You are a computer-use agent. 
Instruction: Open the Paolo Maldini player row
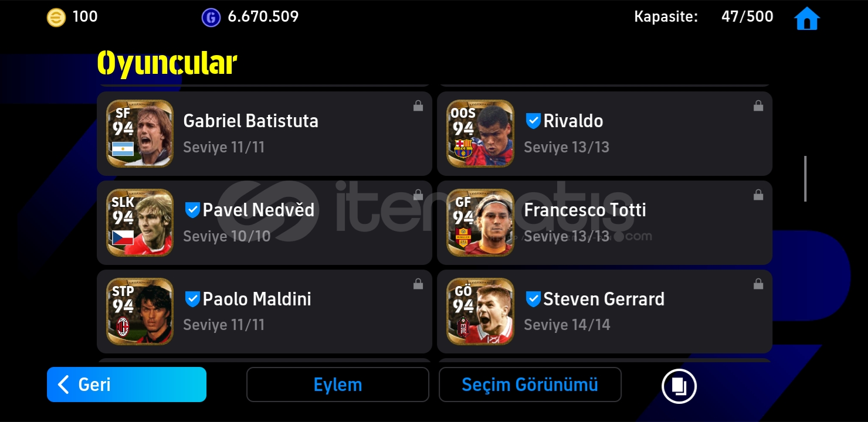pos(265,312)
